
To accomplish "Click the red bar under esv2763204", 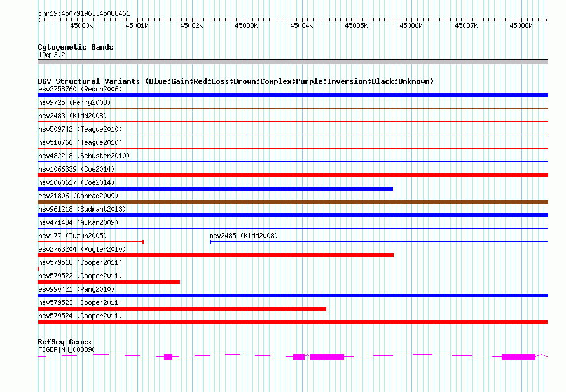I will [216, 255].
